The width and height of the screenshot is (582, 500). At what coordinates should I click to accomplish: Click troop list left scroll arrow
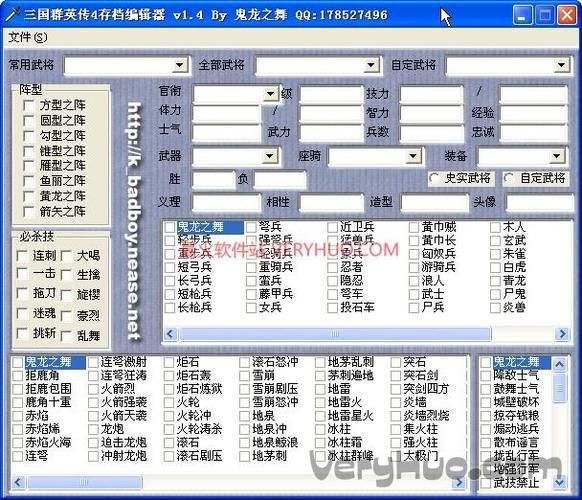170,334
